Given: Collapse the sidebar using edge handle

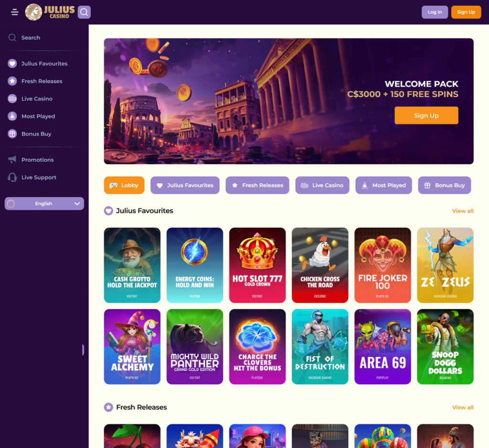Looking at the screenshot, I should tap(83, 350).
